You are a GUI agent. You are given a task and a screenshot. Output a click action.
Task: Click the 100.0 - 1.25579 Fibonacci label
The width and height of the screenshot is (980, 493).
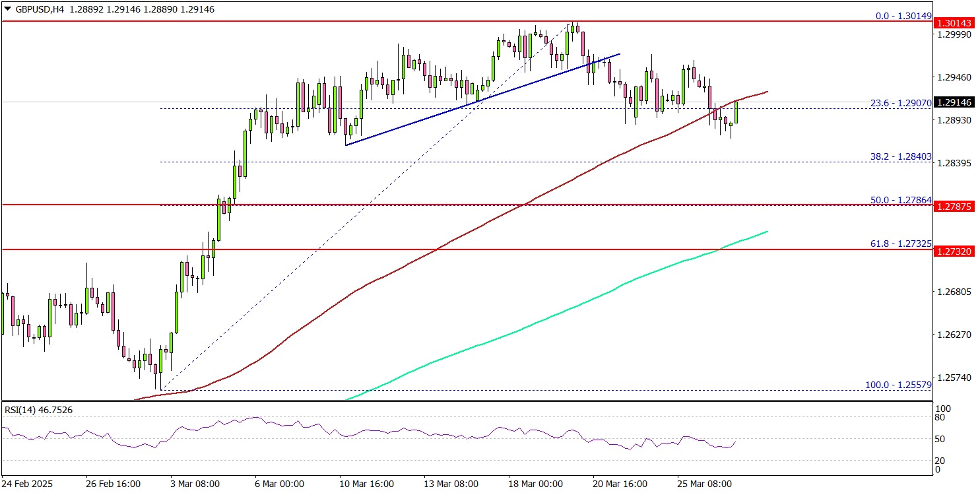pos(897,385)
